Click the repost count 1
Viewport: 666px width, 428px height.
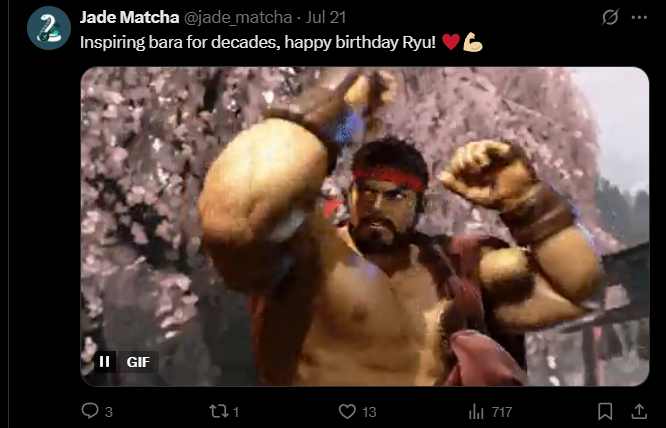pos(236,412)
